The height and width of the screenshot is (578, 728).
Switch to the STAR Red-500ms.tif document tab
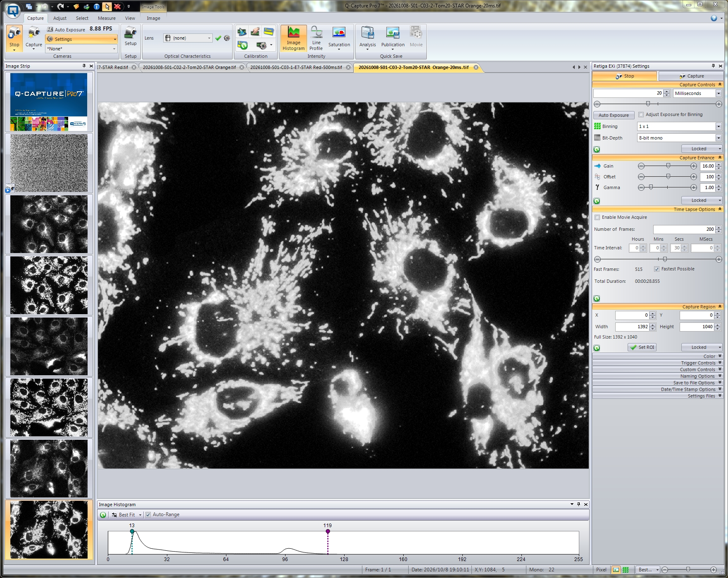(x=296, y=67)
